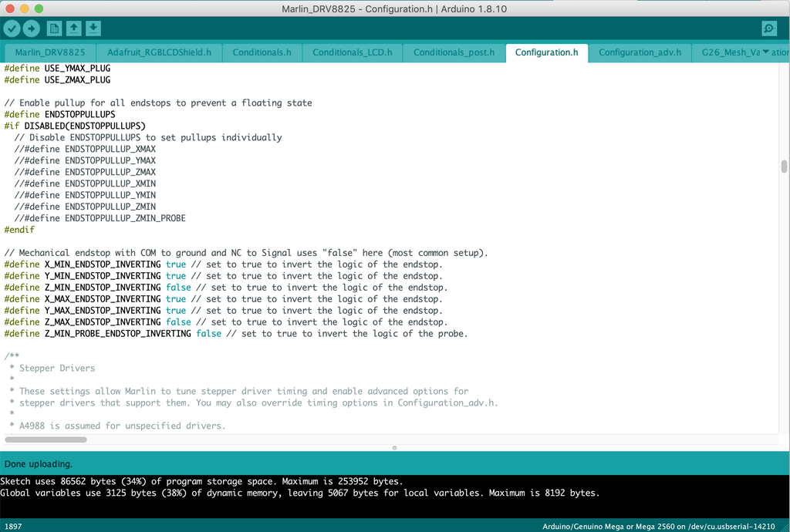Screen dimensions: 790x532
Task: Click the 'Enable pullup for all endstops' comment
Action: coord(158,103)
